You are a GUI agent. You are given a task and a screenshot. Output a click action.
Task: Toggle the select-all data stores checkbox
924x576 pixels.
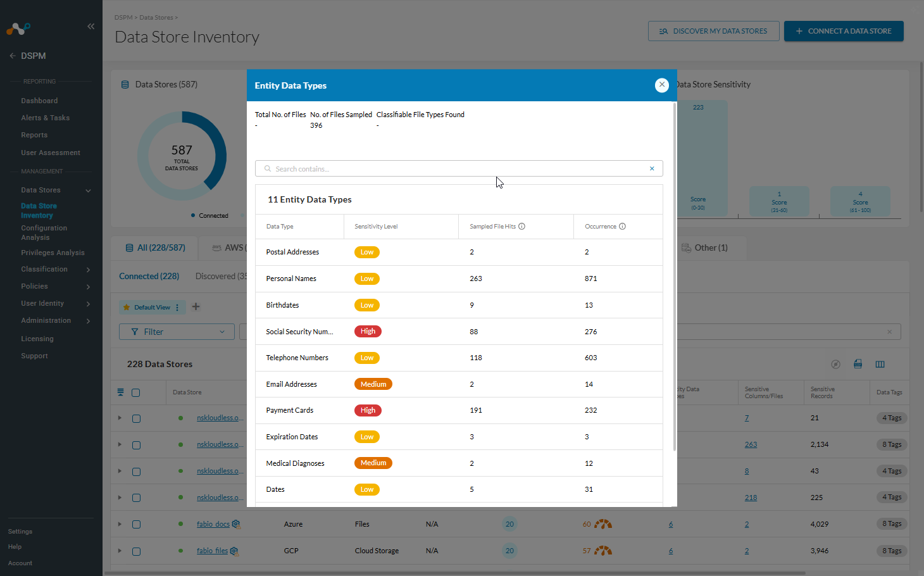(x=135, y=392)
